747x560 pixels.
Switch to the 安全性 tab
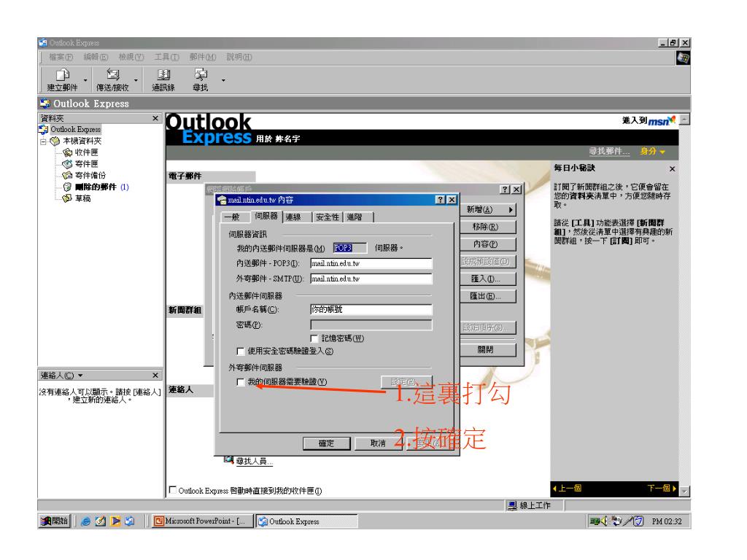(x=328, y=217)
